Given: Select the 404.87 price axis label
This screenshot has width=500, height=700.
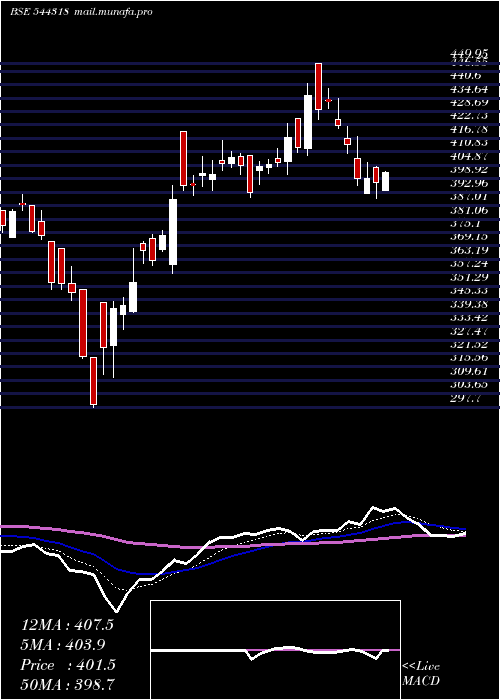Looking at the screenshot, I should point(469,156).
